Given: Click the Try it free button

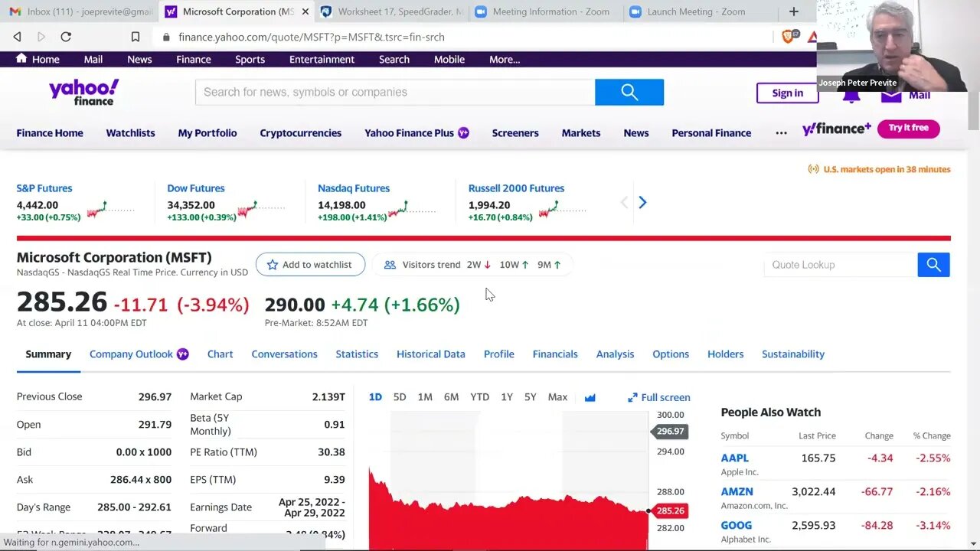Looking at the screenshot, I should point(909,128).
